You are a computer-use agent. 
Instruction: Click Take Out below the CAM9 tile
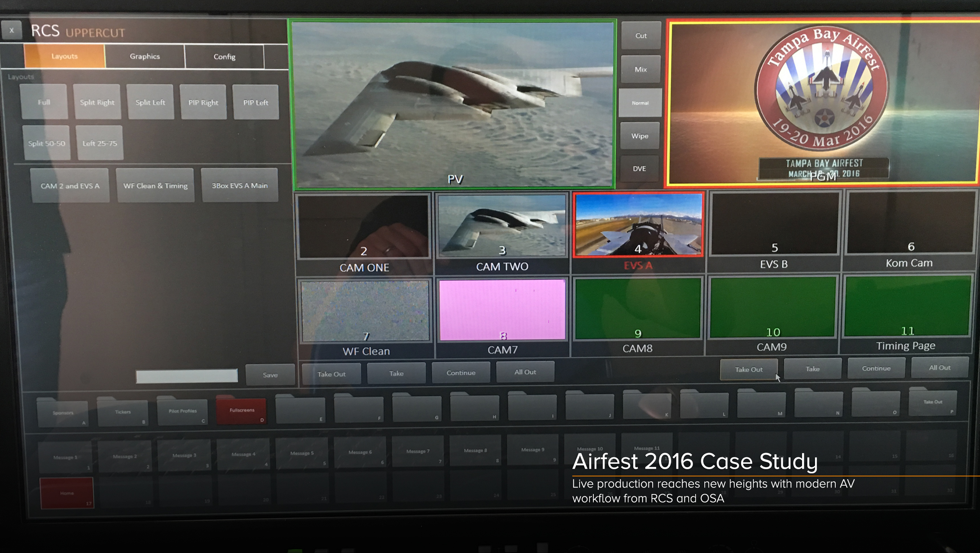click(749, 369)
